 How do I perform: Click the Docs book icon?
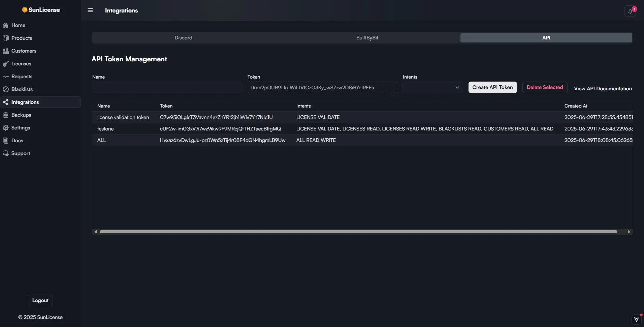(x=6, y=141)
